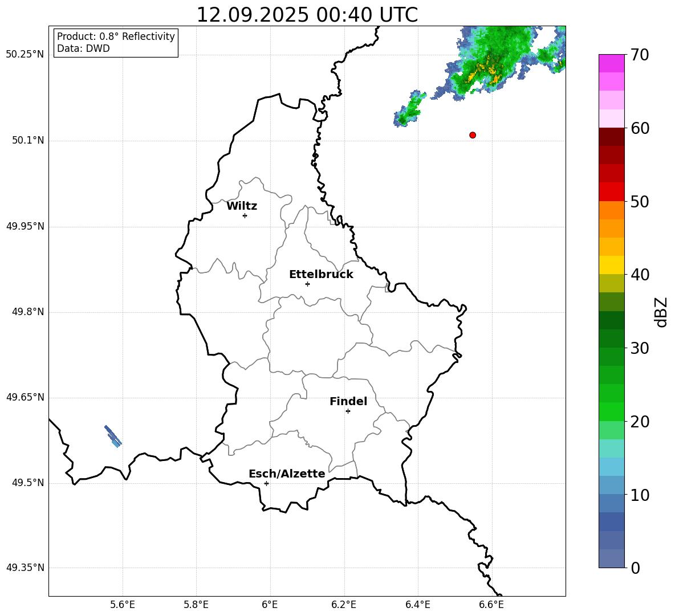Click the Wiltz station label
Screen dimensions: 675x616
242,206
